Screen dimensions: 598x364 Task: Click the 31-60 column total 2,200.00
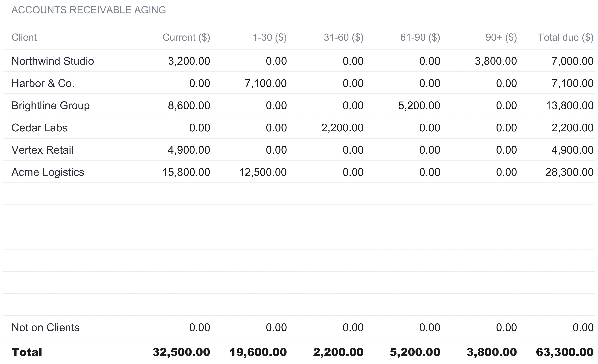pyautogui.click(x=338, y=352)
